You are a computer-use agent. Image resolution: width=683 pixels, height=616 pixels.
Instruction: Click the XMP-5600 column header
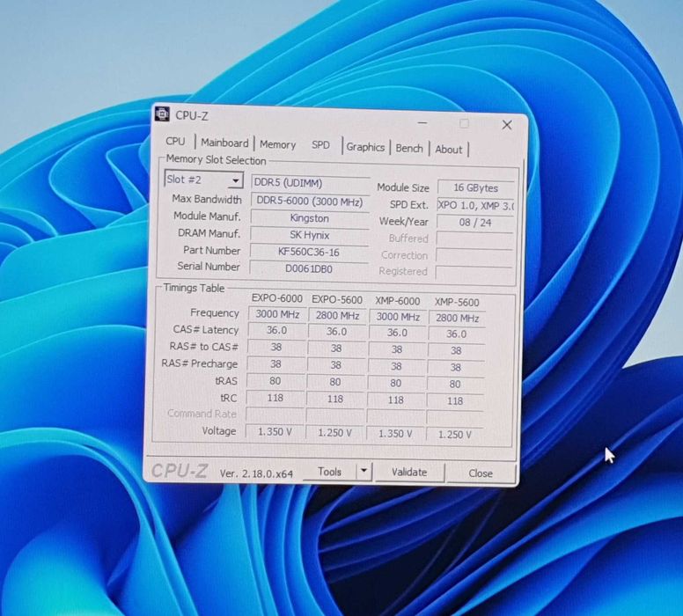(x=457, y=303)
